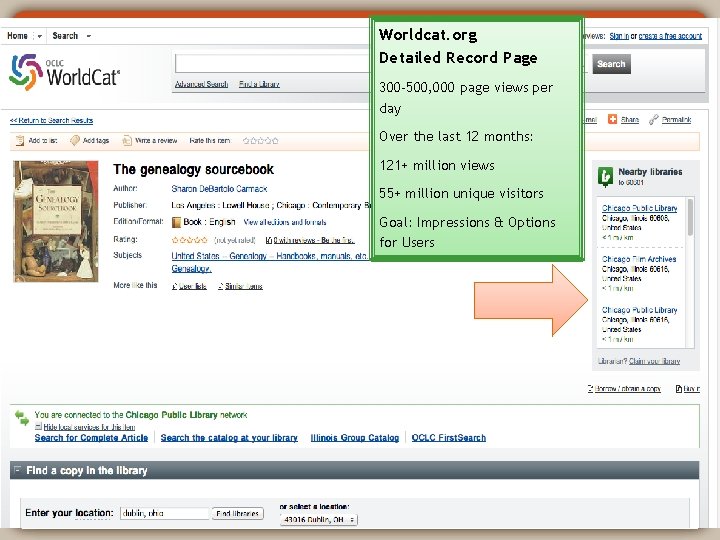The height and width of the screenshot is (540, 720).
Task: Click the Add tags icon
Action: (x=75, y=141)
